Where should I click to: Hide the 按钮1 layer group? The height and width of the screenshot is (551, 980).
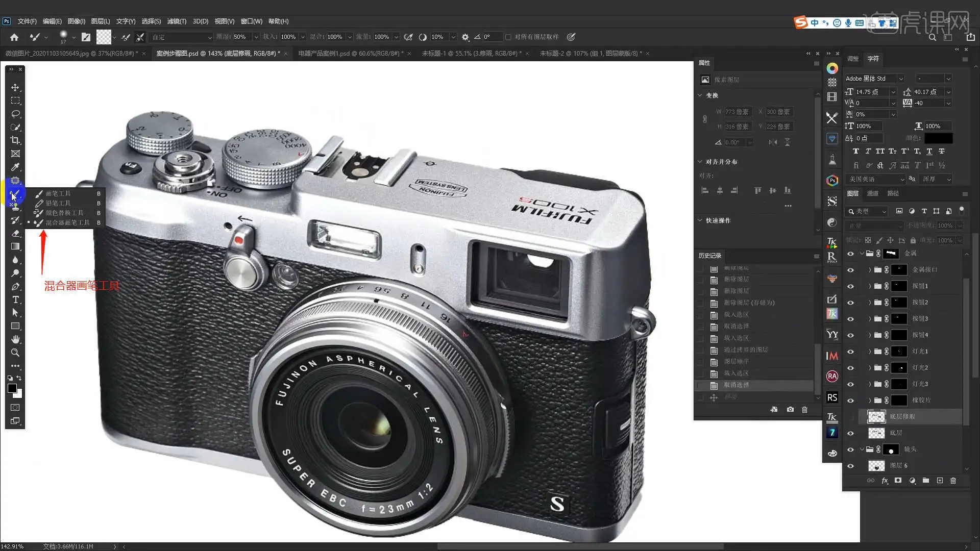click(850, 286)
